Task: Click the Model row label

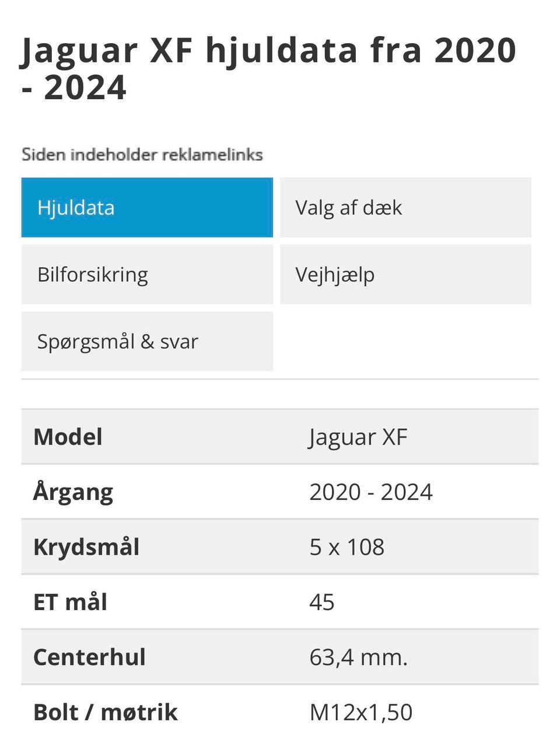Action: click(x=68, y=437)
